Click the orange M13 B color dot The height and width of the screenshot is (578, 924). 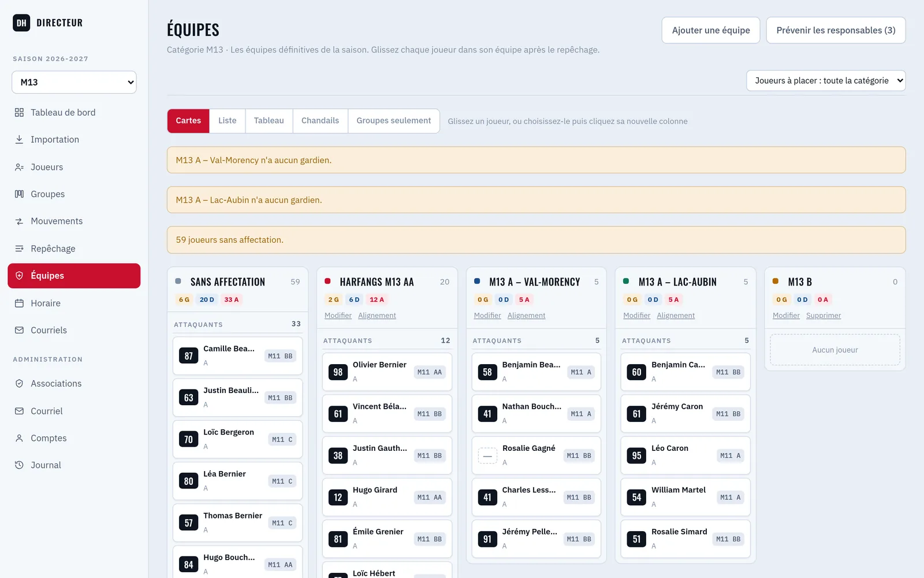pos(776,281)
